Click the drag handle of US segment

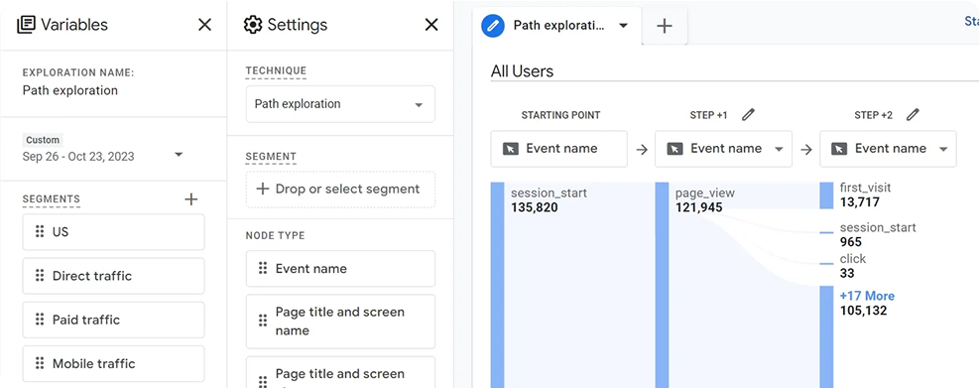tap(40, 232)
